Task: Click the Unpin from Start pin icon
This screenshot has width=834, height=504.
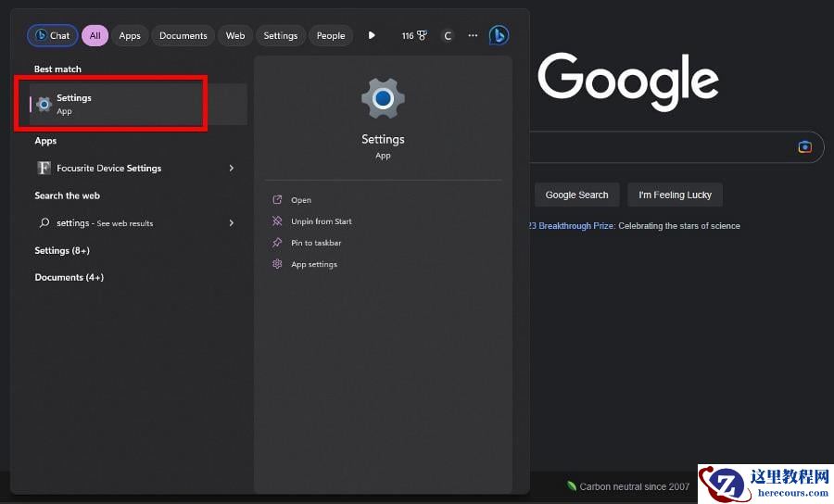Action: tap(277, 220)
